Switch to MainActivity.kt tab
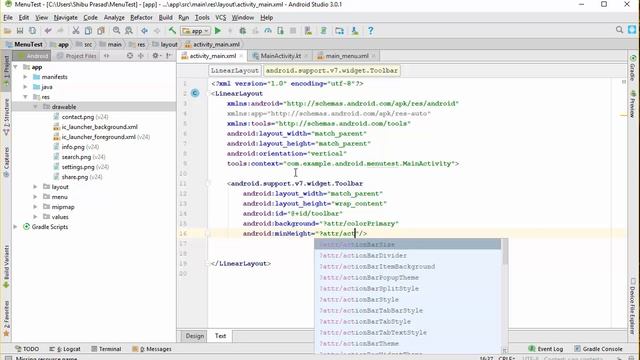Viewport: 640px width, 360px height. coord(280,56)
